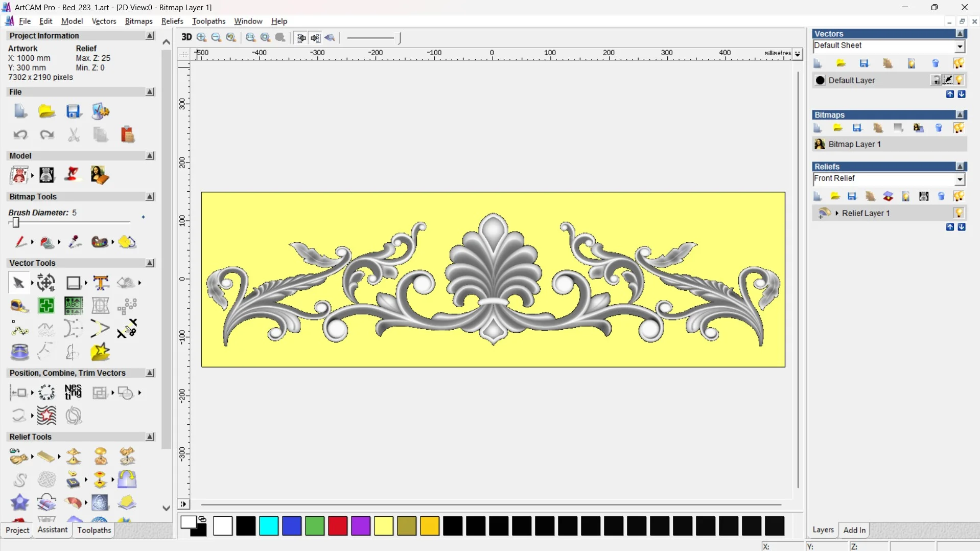
Task: Click the Redo arrow icon
Action: pos(47,134)
